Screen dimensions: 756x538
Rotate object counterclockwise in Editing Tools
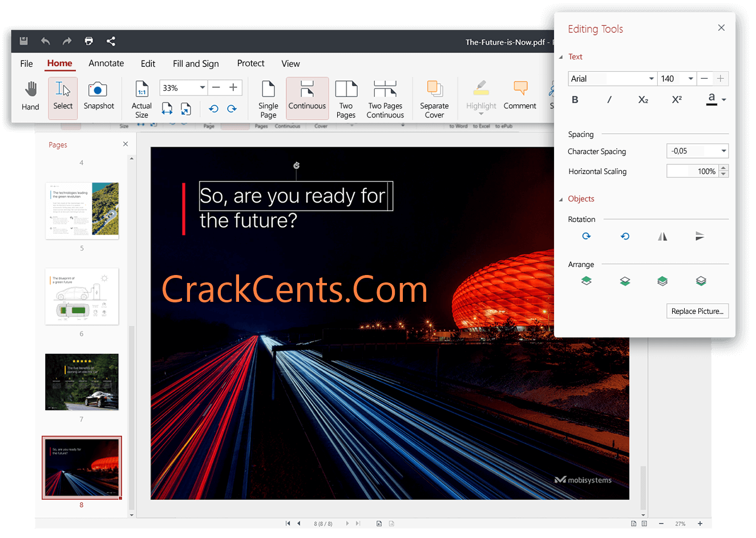pyautogui.click(x=625, y=236)
